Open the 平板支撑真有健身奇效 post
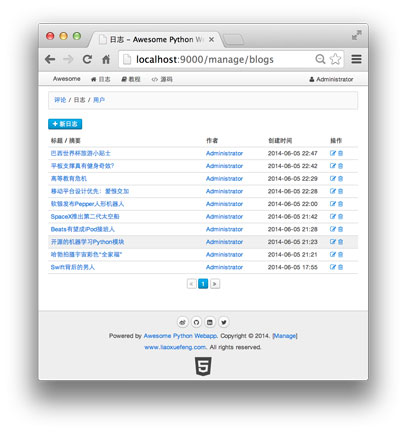Viewport: 406px width, 433px height. coord(82,166)
